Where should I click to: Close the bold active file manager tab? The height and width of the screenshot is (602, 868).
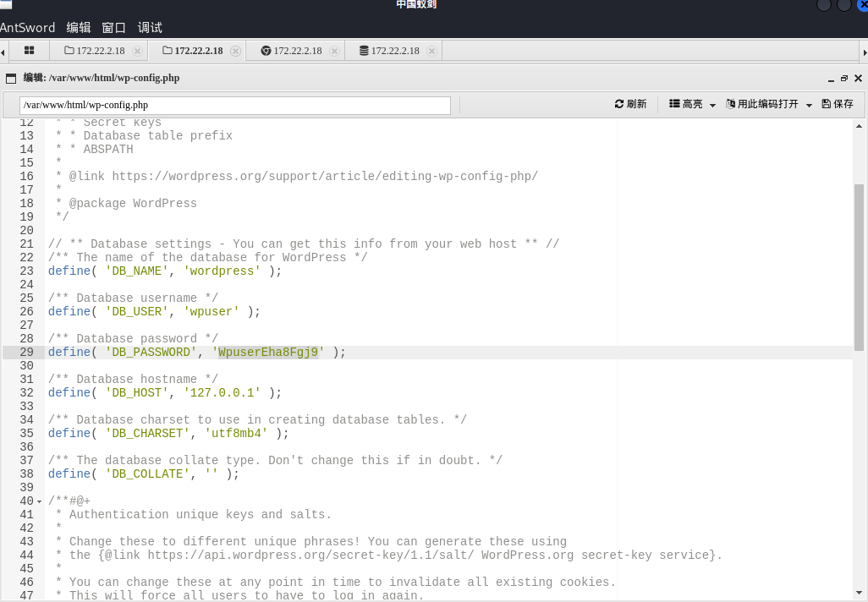(x=235, y=51)
